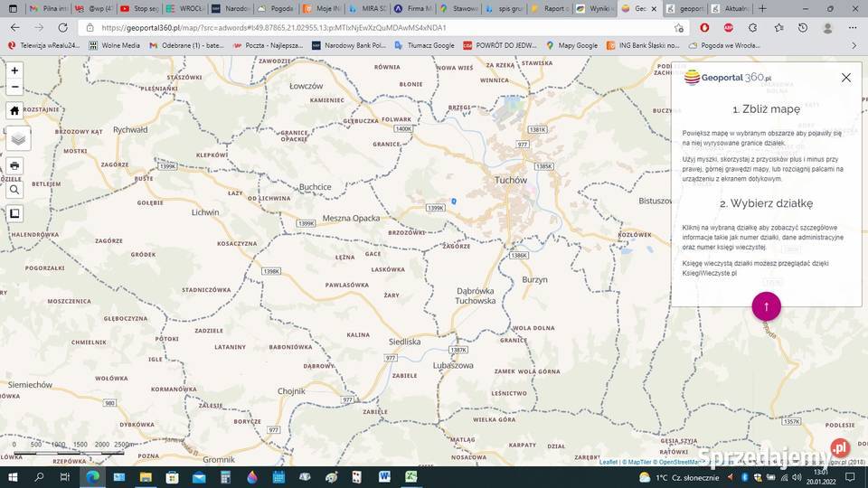Close the Geoportal360 instructions panel
This screenshot has height=488, width=868.
click(845, 78)
